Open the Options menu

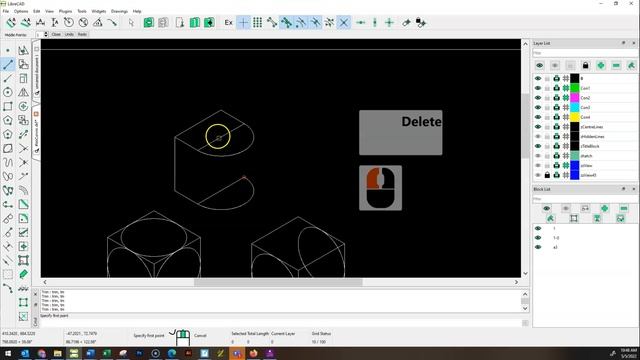coord(21,11)
